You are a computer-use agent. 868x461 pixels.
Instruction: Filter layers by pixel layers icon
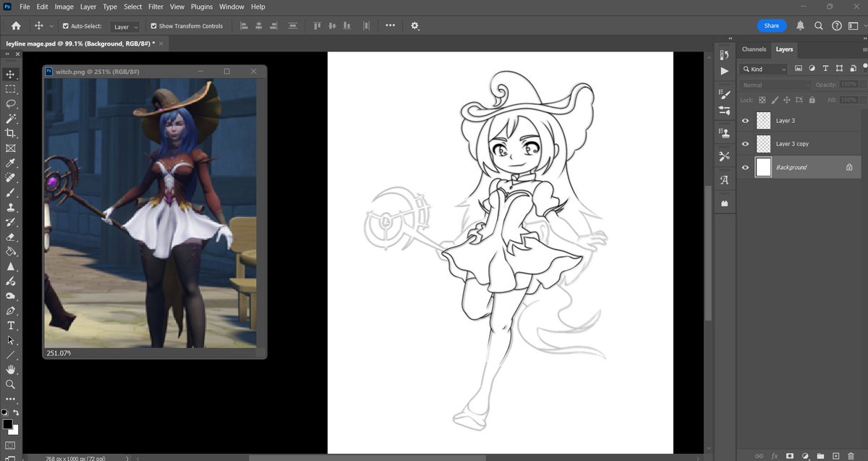click(799, 69)
